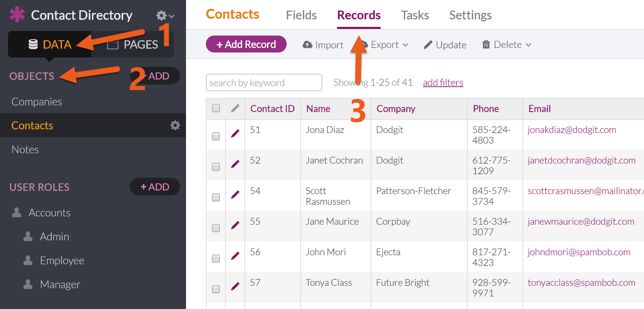This screenshot has width=644, height=309.
Task: Edit the Tonya Class record
Action: (235, 286)
